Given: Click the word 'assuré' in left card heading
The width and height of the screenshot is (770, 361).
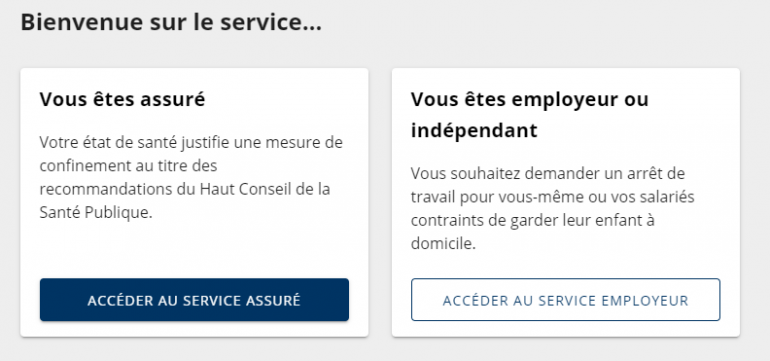Looking at the screenshot, I should pos(172,100).
